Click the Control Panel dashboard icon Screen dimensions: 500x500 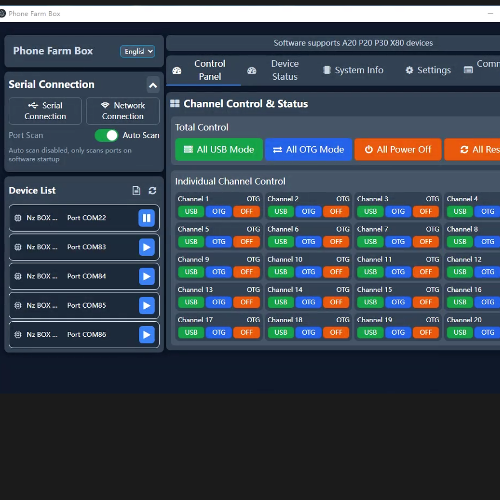(177, 71)
